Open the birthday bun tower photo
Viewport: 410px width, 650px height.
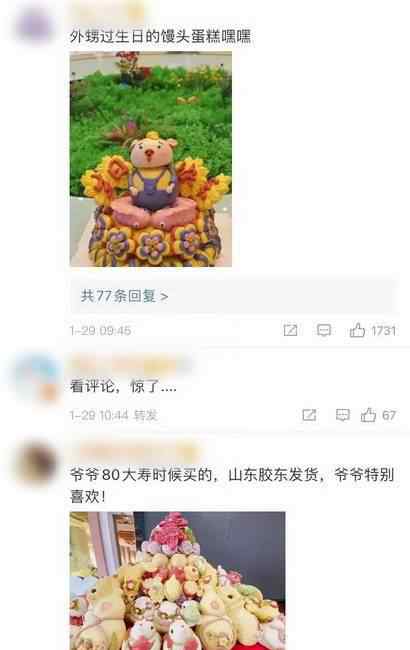177,581
